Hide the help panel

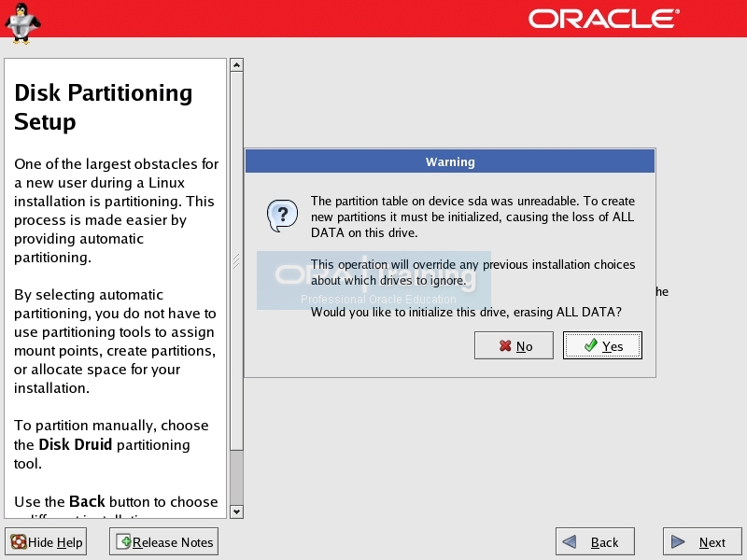pos(46,542)
